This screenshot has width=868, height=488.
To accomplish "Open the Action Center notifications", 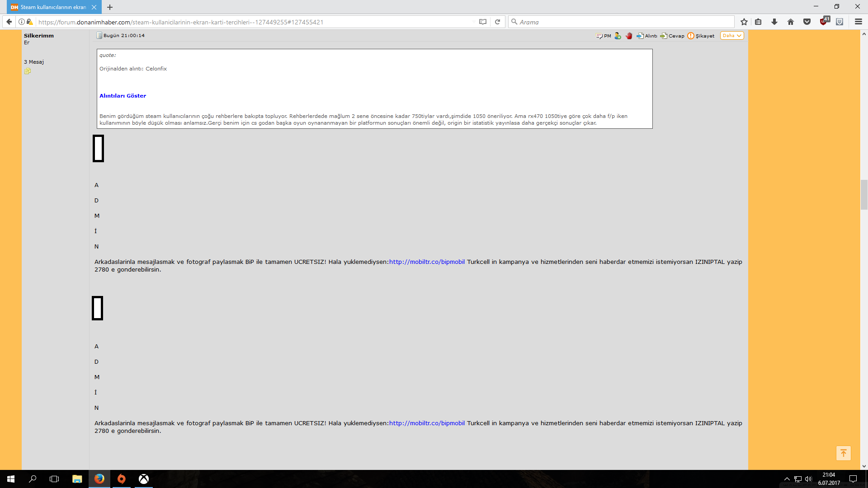I will pyautogui.click(x=853, y=479).
